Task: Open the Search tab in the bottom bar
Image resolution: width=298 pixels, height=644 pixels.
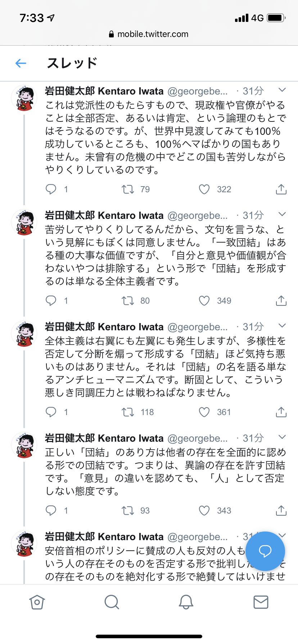Action: (x=112, y=602)
